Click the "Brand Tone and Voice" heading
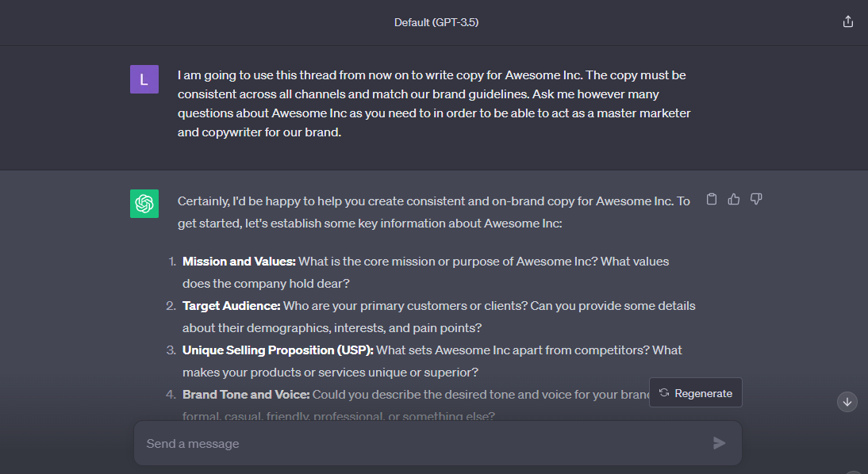The height and width of the screenshot is (474, 868). [245, 394]
